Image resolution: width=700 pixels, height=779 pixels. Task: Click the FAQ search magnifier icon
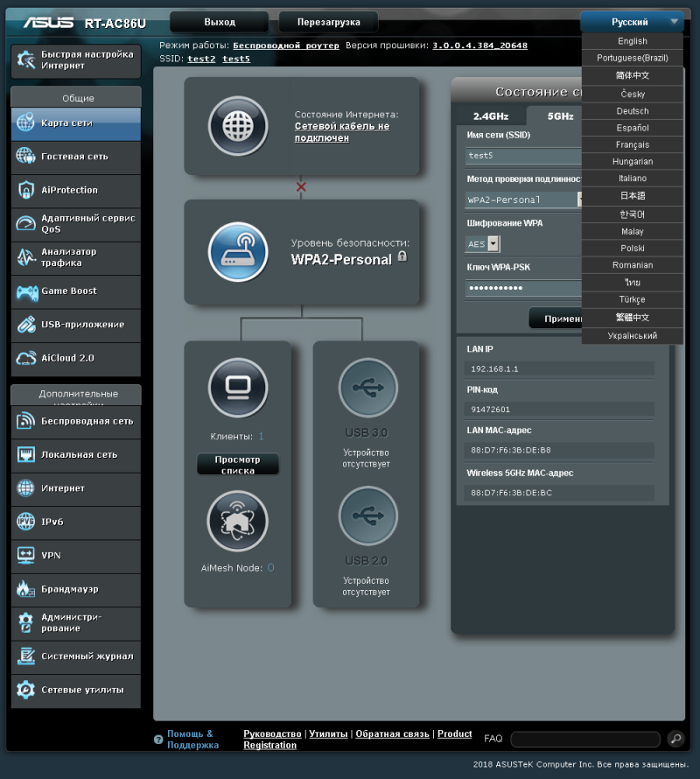pyautogui.click(x=675, y=739)
